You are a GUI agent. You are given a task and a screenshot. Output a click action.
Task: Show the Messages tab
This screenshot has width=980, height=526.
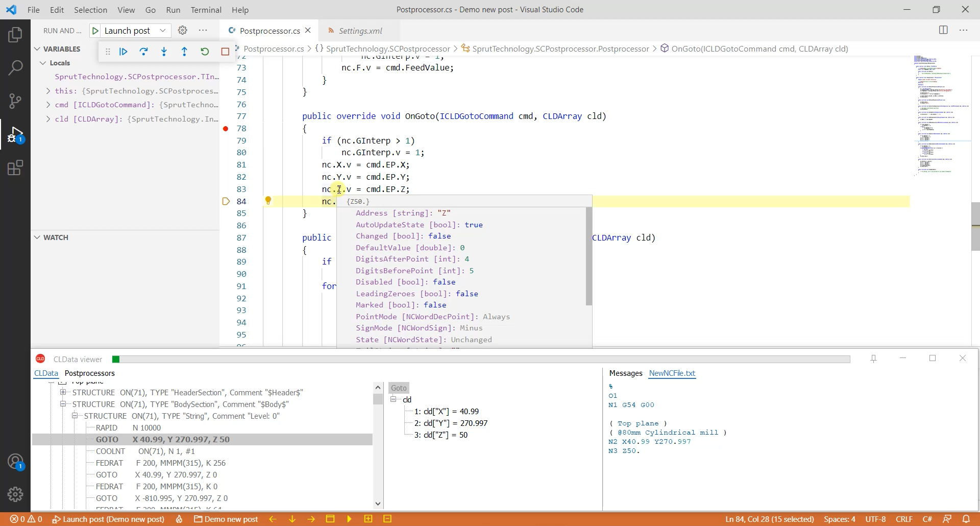626,373
